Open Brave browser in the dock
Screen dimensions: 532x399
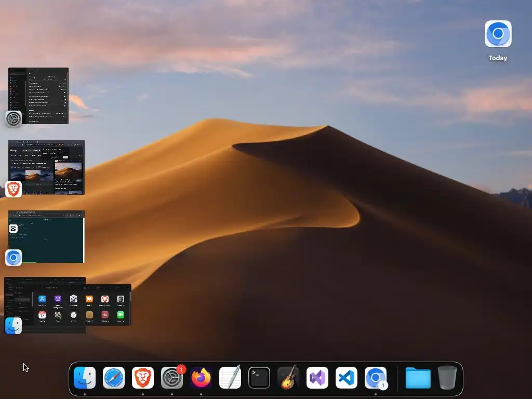tap(143, 377)
